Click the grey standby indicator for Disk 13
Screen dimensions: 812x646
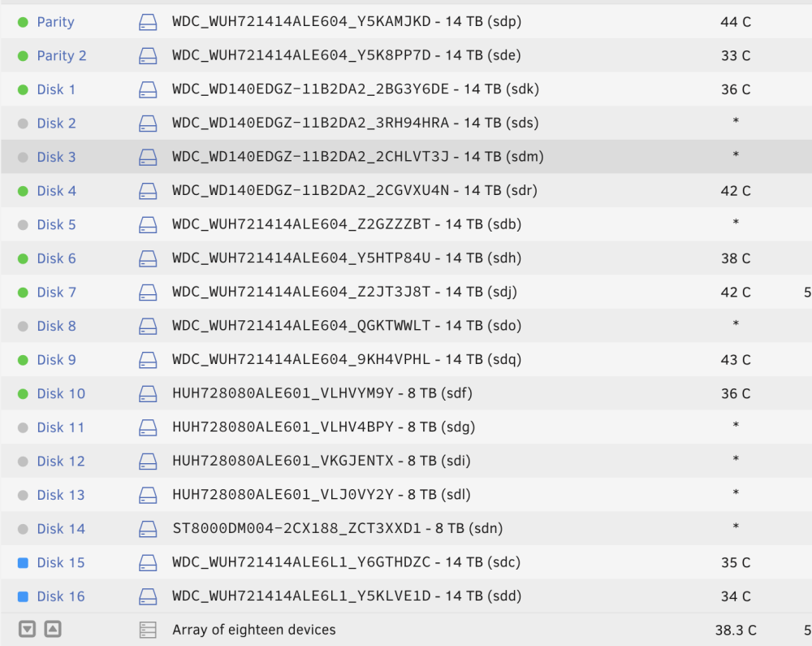23,495
